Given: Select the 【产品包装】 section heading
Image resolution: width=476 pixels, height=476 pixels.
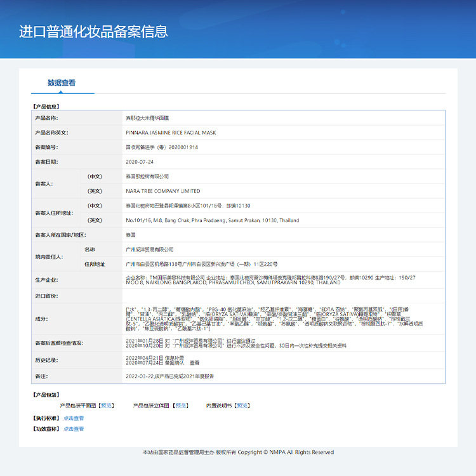Looking at the screenshot, I should coord(46,395).
